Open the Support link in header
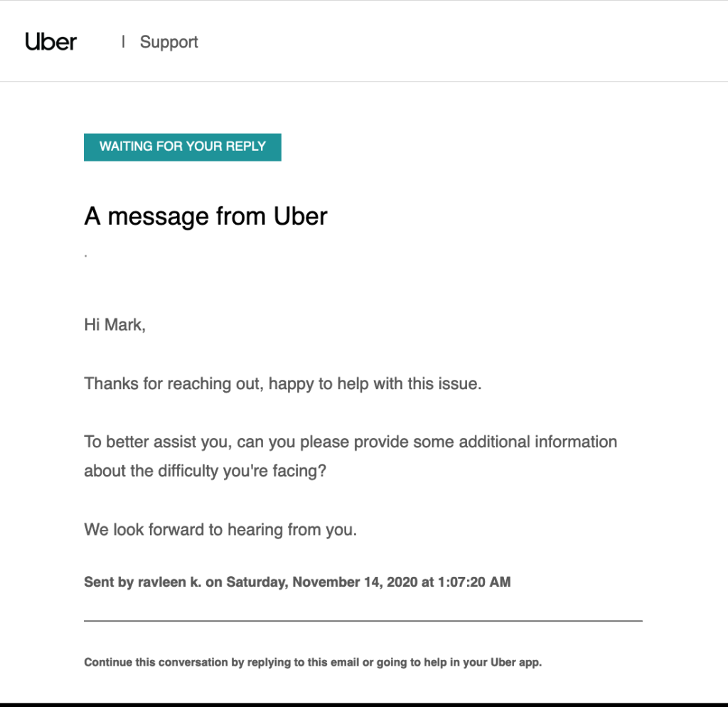 tap(169, 42)
